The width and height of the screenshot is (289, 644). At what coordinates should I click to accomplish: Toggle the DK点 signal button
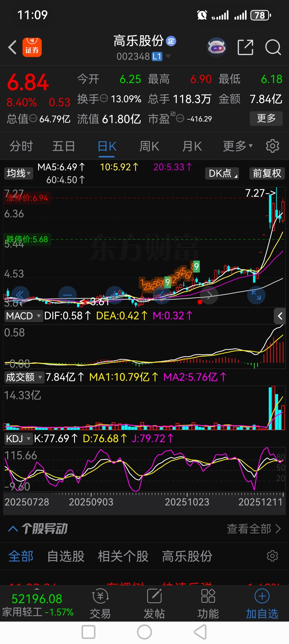click(x=222, y=173)
